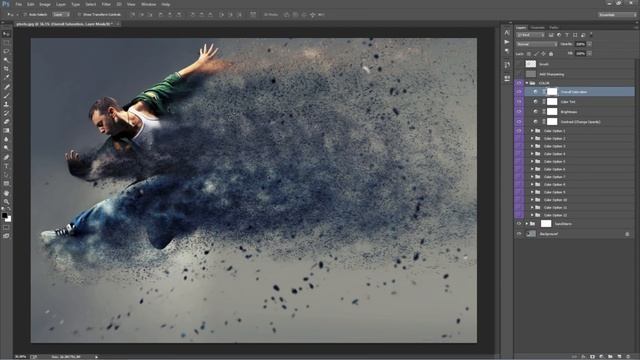Expand the Color Option 1 group

point(532,131)
